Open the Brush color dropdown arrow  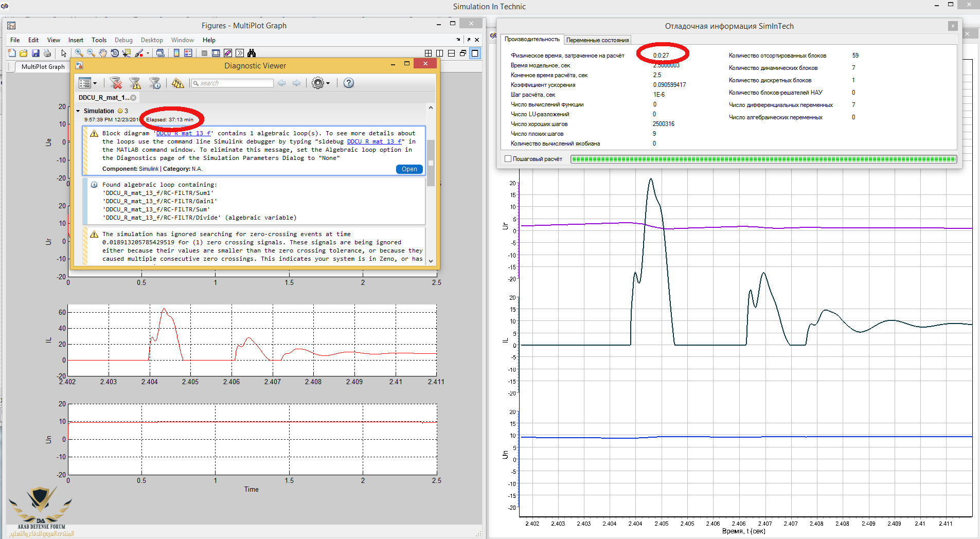[148, 53]
